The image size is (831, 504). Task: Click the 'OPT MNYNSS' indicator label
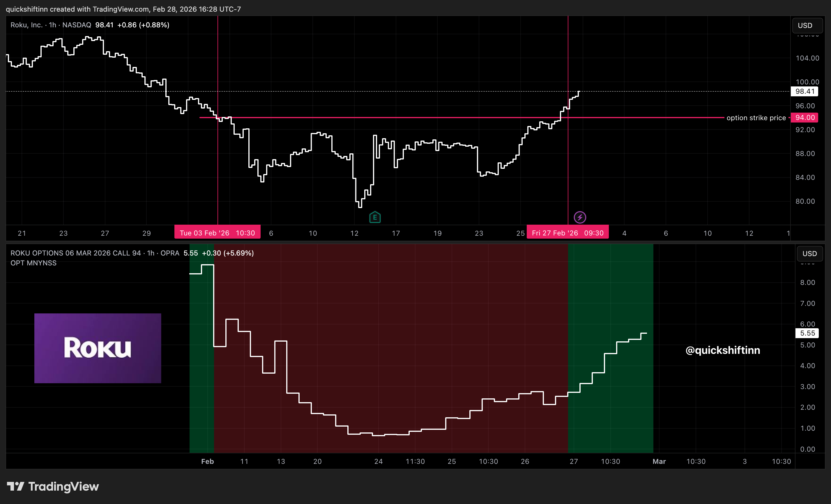coord(33,263)
